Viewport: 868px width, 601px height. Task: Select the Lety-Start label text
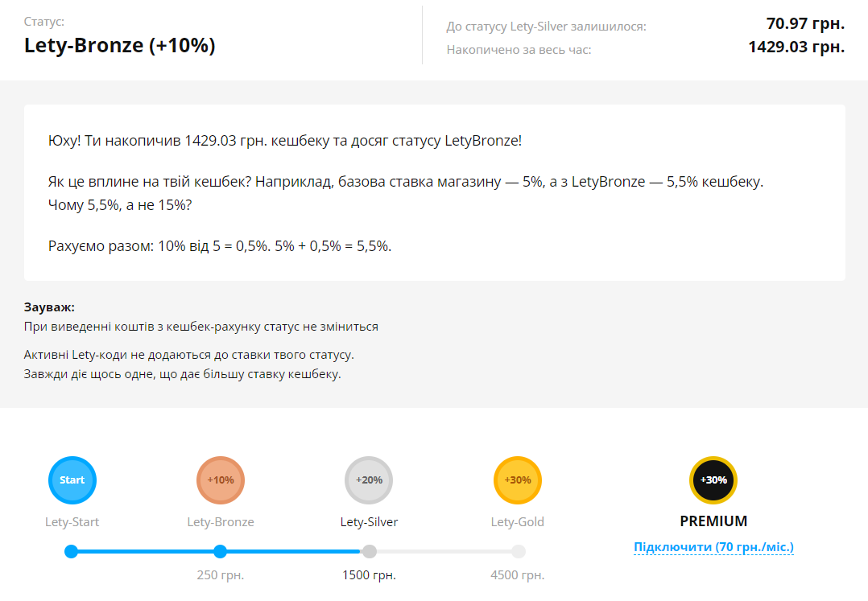click(x=72, y=521)
